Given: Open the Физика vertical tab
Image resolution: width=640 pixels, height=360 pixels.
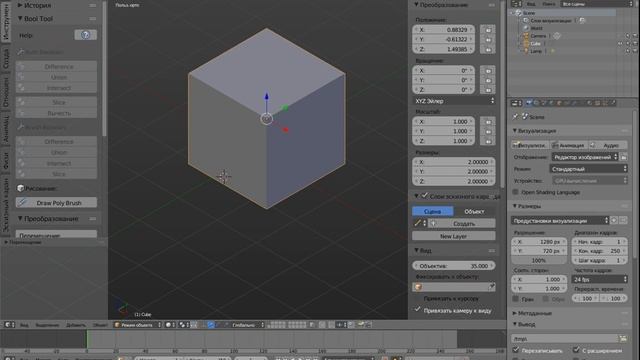Looking at the screenshot, I should click(x=6, y=160).
